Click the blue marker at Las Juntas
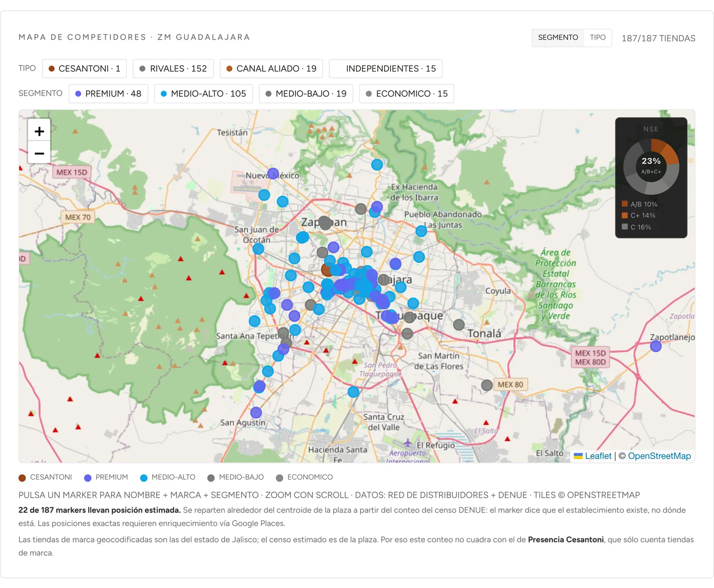Image resolution: width=714 pixels, height=588 pixels. point(421,231)
